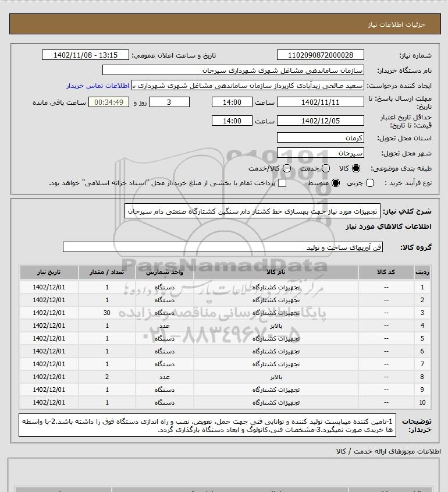Click the response deadline date 1402/11/11

pyautogui.click(x=321, y=102)
